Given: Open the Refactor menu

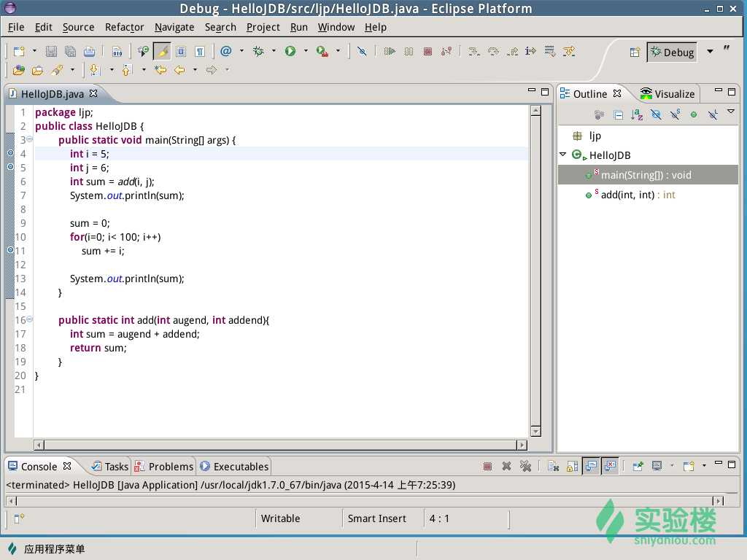Looking at the screenshot, I should tap(124, 27).
